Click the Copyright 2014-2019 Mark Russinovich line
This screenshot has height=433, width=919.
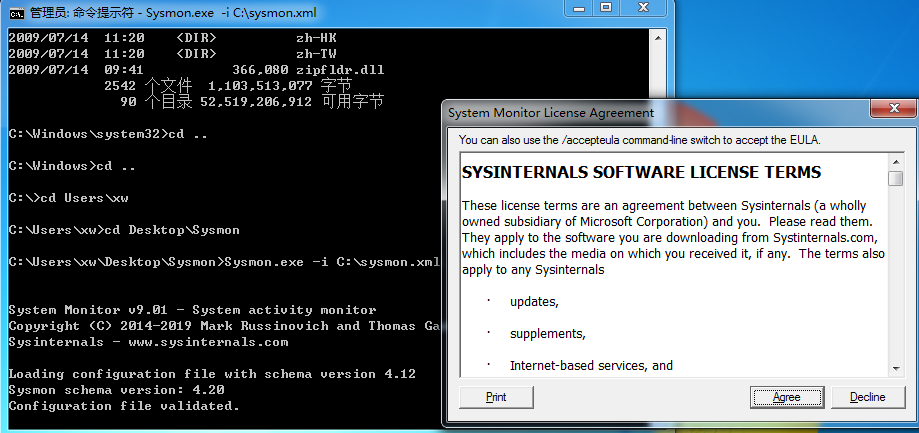(224, 326)
